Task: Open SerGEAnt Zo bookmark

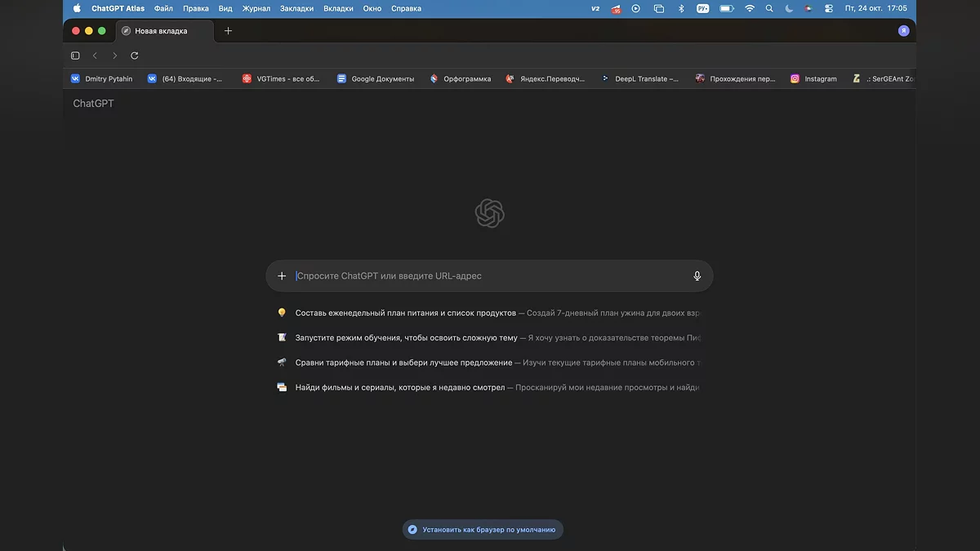Action: pos(883,79)
